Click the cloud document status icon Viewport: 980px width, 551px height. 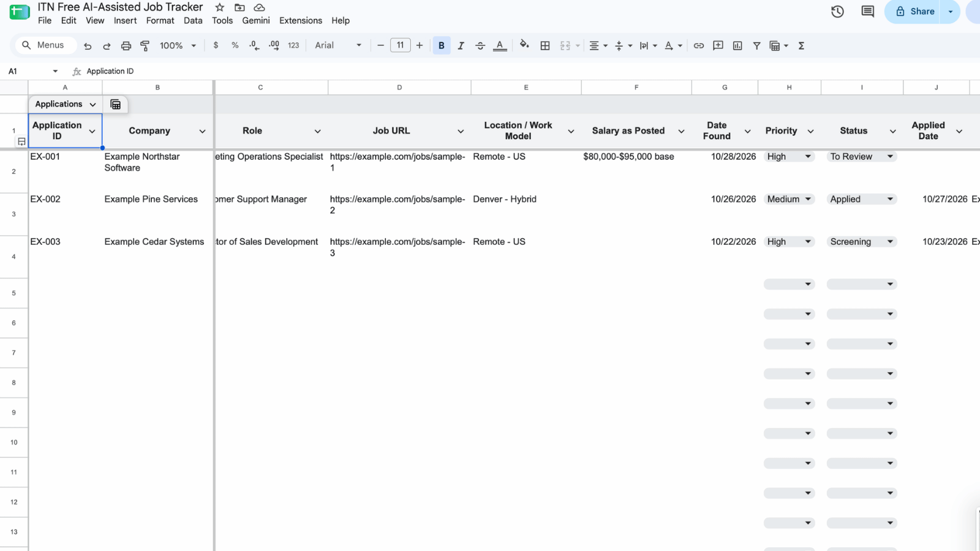pos(260,7)
